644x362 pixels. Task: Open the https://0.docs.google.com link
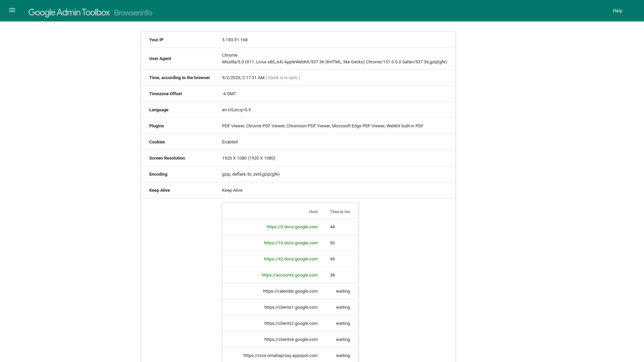click(x=292, y=227)
